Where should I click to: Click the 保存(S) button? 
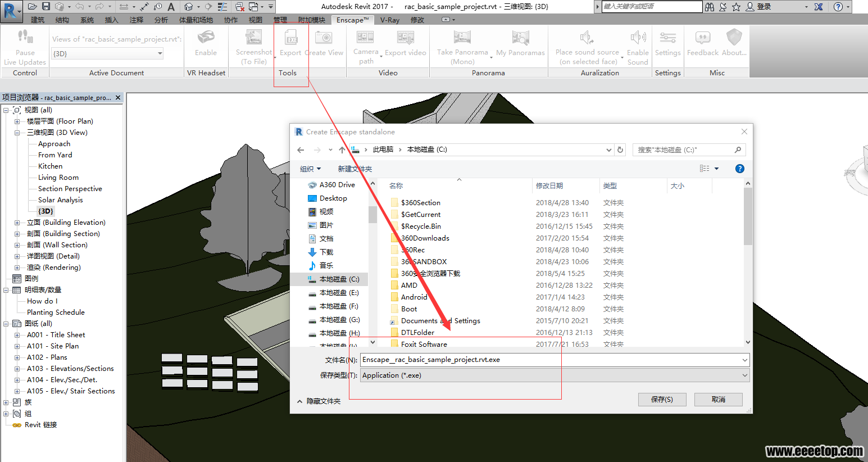(662, 400)
